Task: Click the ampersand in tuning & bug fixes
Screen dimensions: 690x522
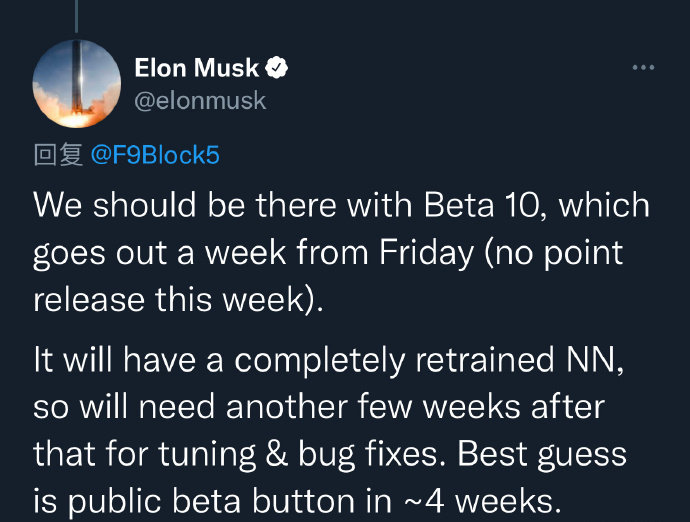Action: pyautogui.click(x=276, y=454)
